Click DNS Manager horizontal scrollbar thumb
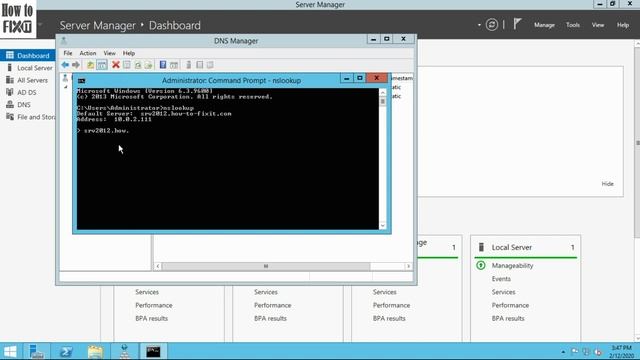 click(266, 266)
